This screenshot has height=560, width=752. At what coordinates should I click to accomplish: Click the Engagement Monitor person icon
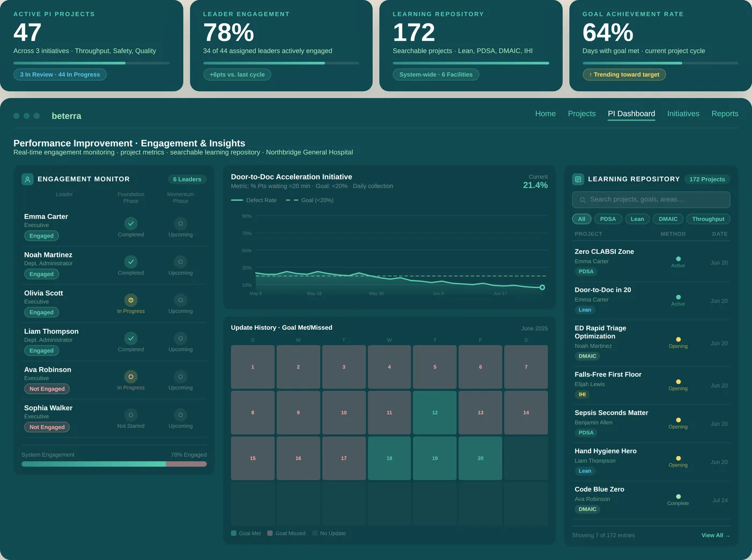pos(27,179)
